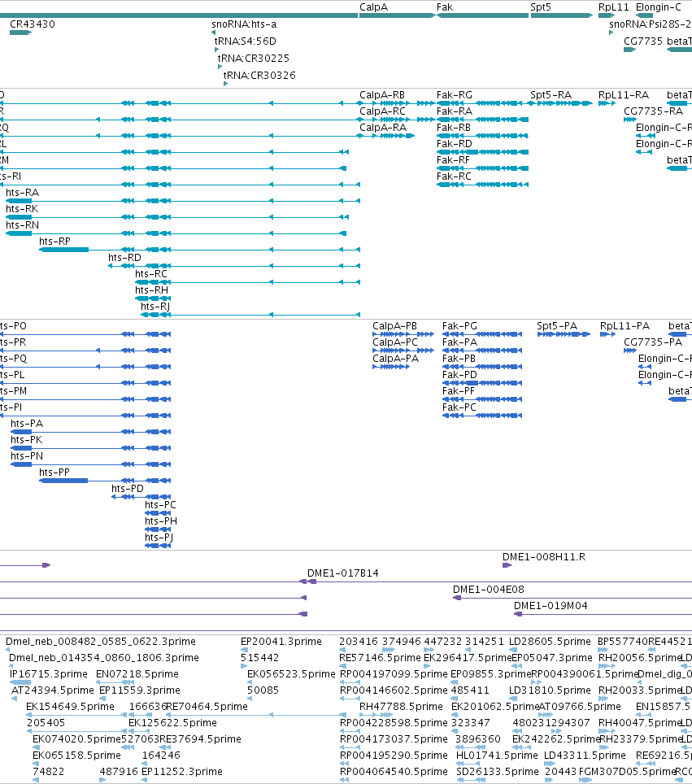The width and height of the screenshot is (692, 784).
Task: Click CalpA-RA transcript label
Action: tap(383, 128)
